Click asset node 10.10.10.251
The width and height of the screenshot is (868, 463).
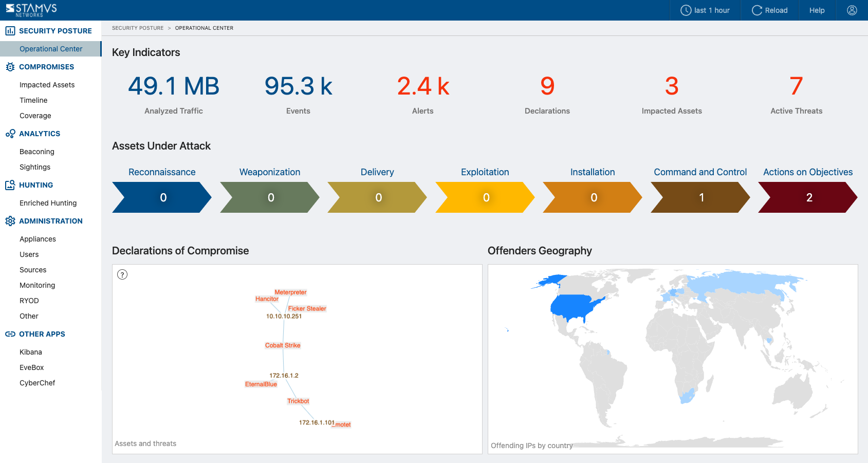284,317
